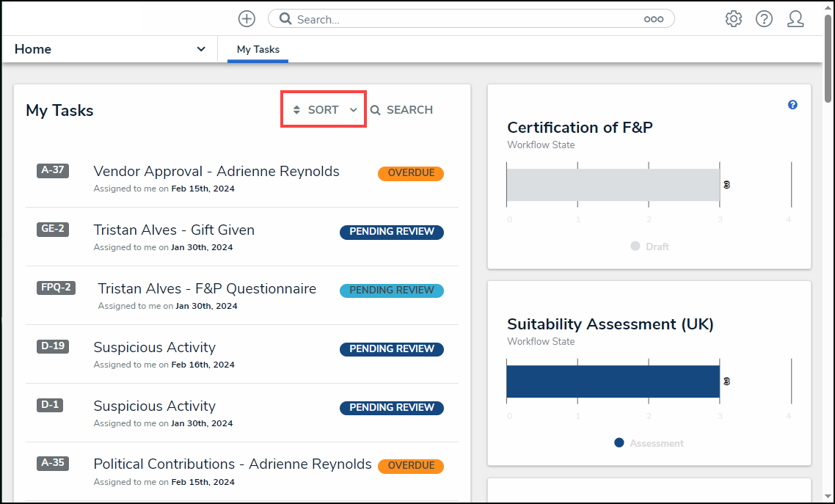Toggle the Assessment legend item
Image resolution: width=835 pixels, height=504 pixels.
pyautogui.click(x=649, y=443)
